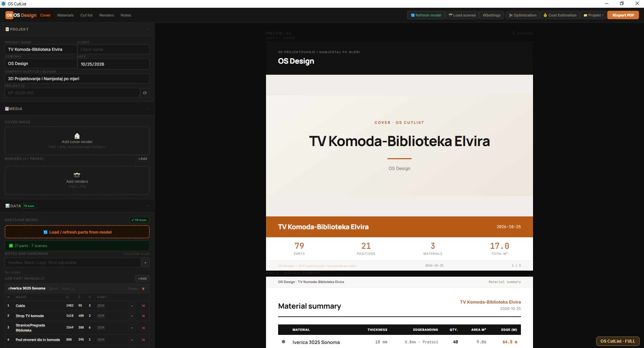This screenshot has height=348, width=644.
Task: Open the Cut list tab
Action: (x=86, y=15)
